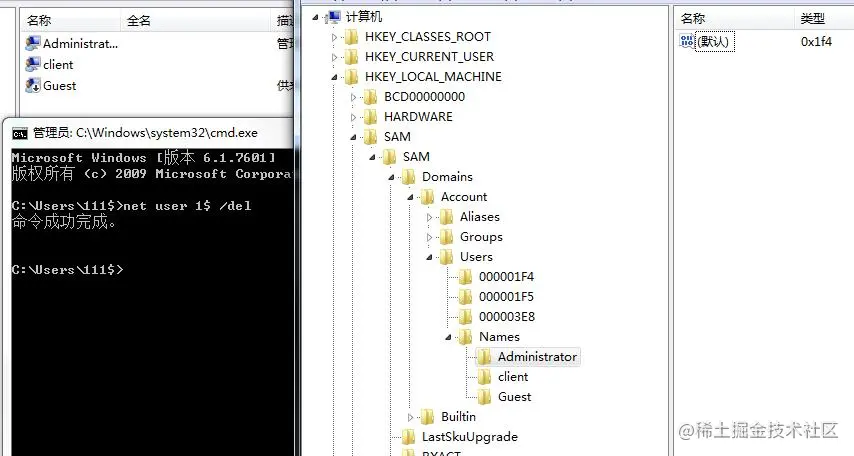The height and width of the screenshot is (456, 854).
Task: Sort user list by 全名 column header
Action: point(196,21)
